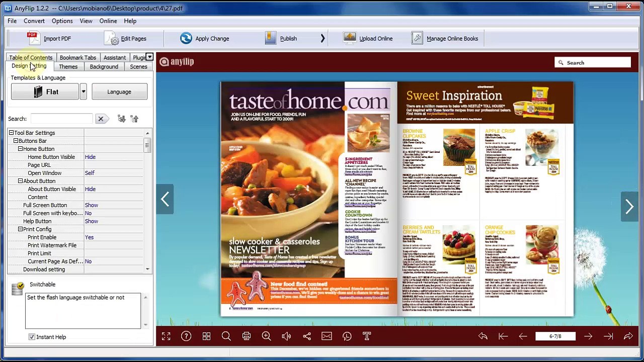The width and height of the screenshot is (644, 362).
Task: Open Help menu
Action: 130,21
